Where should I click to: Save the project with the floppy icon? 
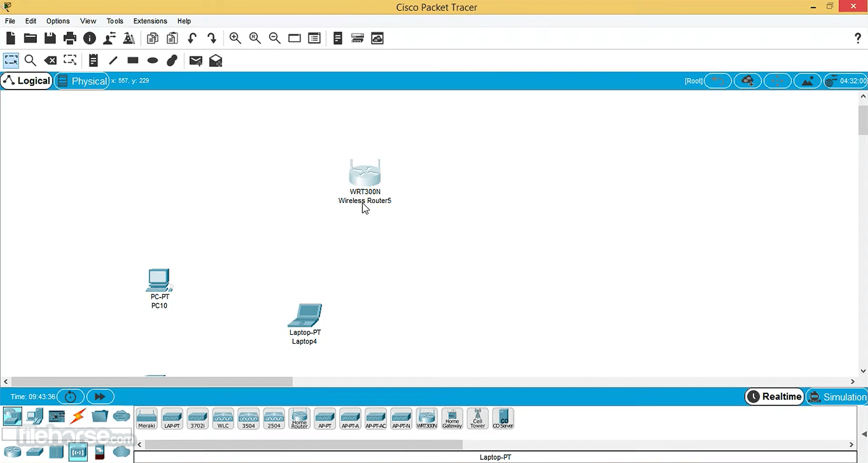[50, 38]
